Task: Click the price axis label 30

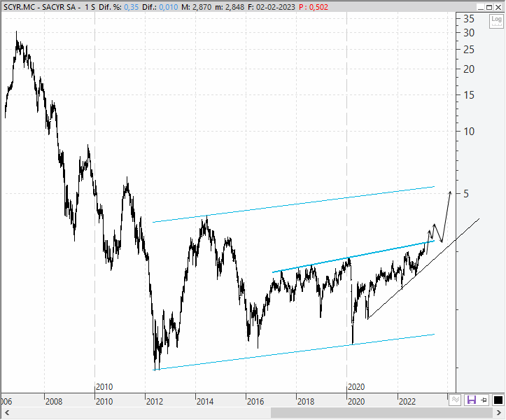Action: click(469, 33)
